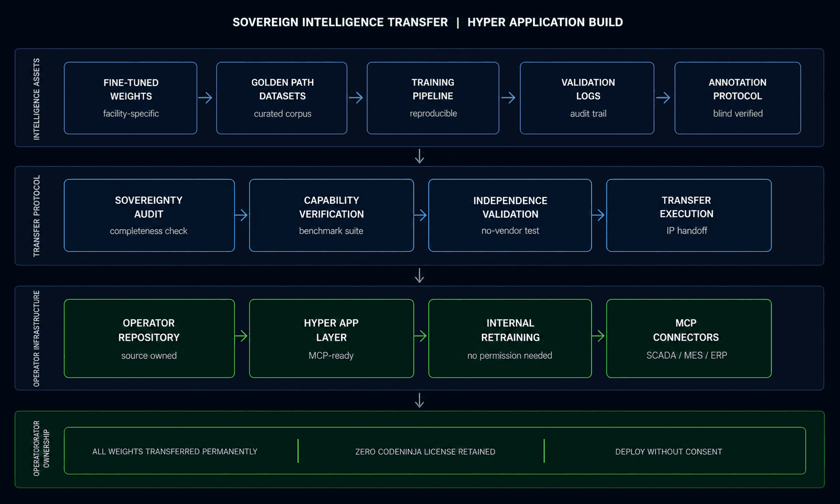840x504 pixels.
Task: Click the 'CAPABILITY VERIFICATION' heading
Action: click(x=331, y=207)
